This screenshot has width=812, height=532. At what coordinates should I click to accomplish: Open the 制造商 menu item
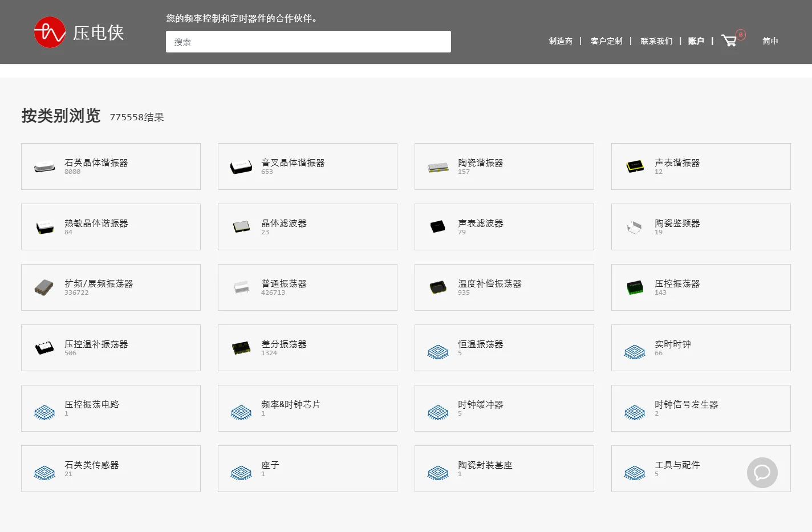(x=561, y=41)
